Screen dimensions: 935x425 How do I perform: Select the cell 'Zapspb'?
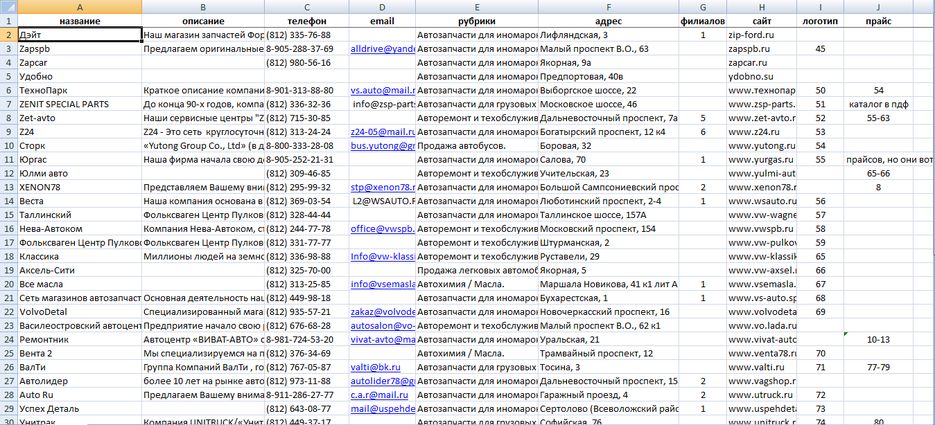pyautogui.click(x=79, y=49)
